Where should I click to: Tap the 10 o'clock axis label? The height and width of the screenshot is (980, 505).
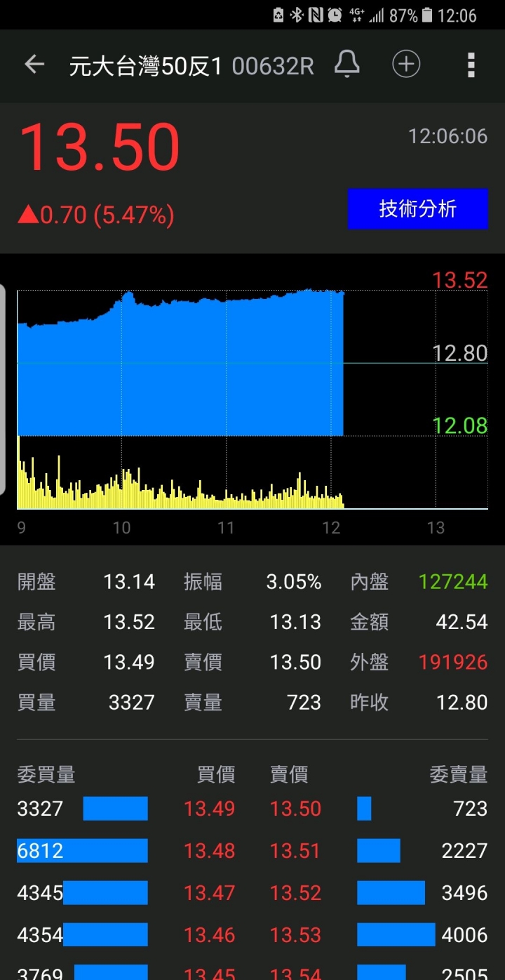click(121, 527)
